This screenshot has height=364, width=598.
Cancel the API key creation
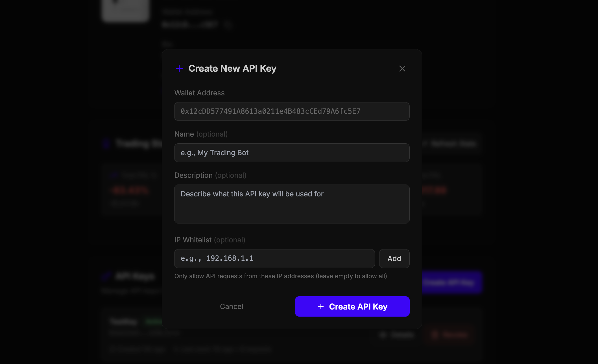point(231,306)
